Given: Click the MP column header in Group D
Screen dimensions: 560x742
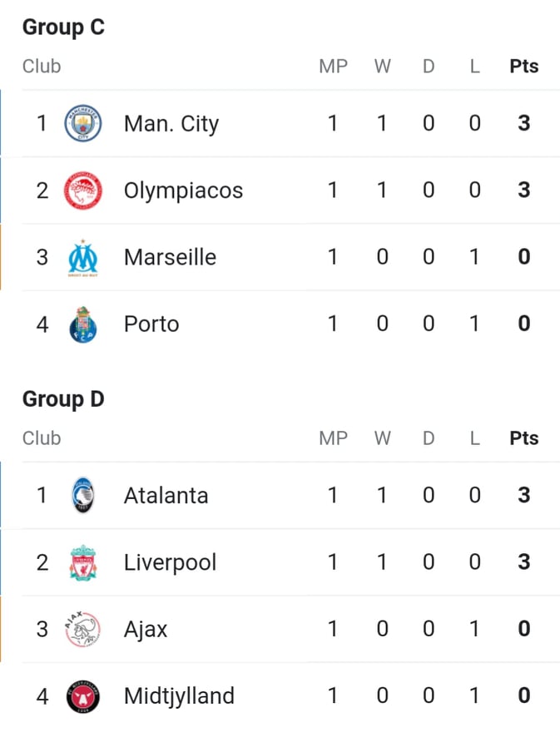Looking at the screenshot, I should point(334,438).
